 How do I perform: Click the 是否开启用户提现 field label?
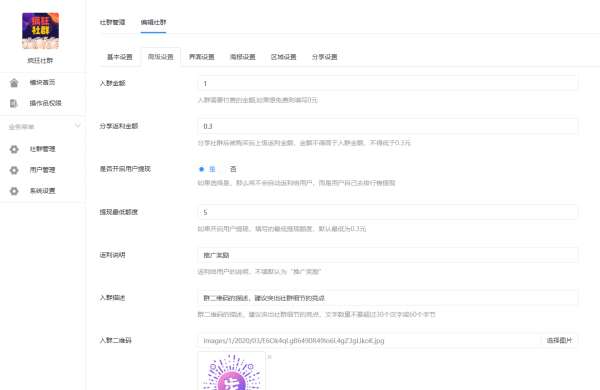(125, 169)
